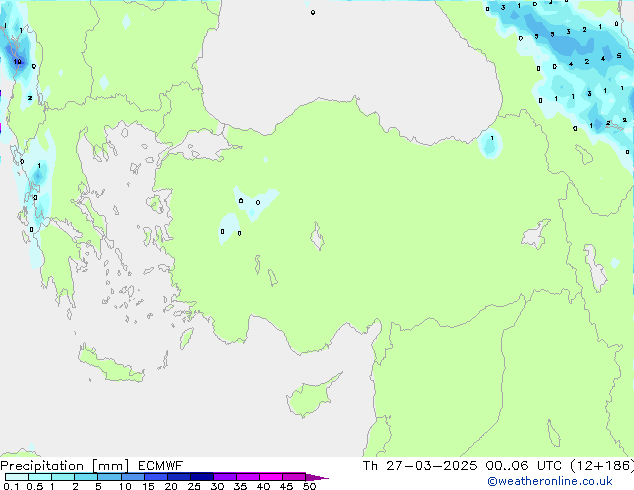
Task: Click the '1' value in the Black Sea coast blob
Action: pos(492,138)
